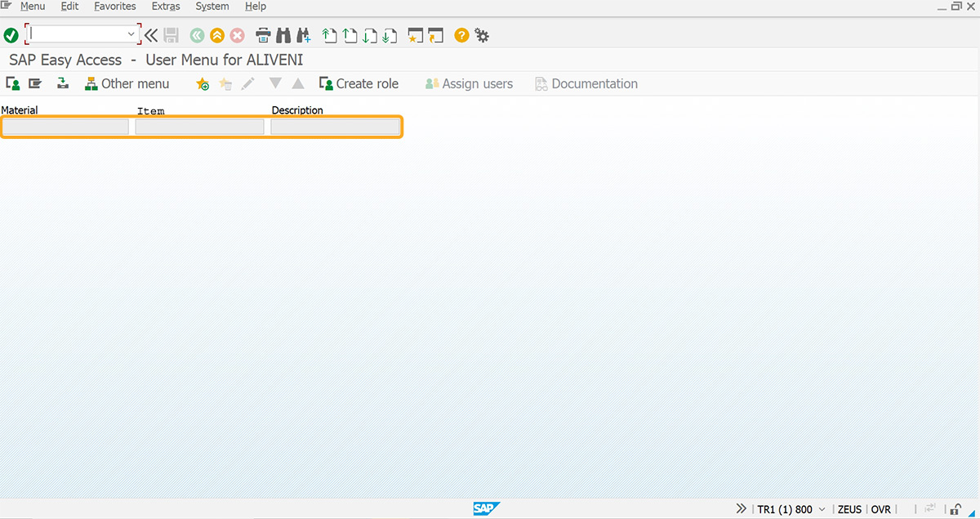Toggle OVR overwrite mode in status bar

(880, 509)
